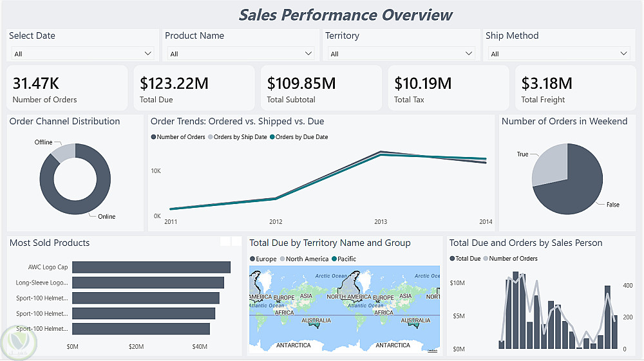Click the green leaf logo watermark
Viewport: 644px width, 361px height.
(16, 343)
